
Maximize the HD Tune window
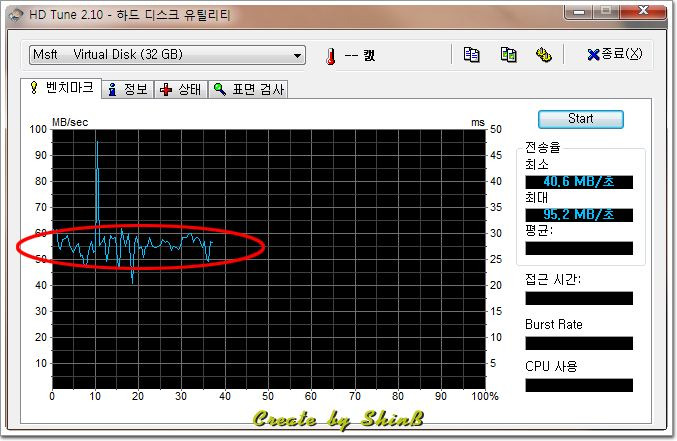pyautogui.click(x=606, y=11)
